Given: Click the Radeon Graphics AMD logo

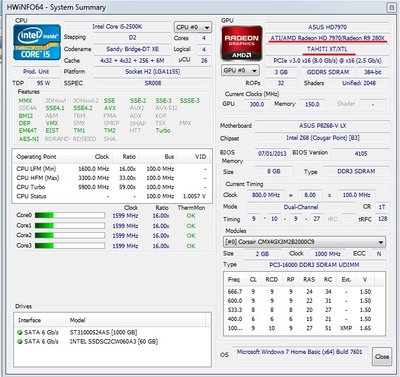Looking at the screenshot, I should click(x=242, y=43).
